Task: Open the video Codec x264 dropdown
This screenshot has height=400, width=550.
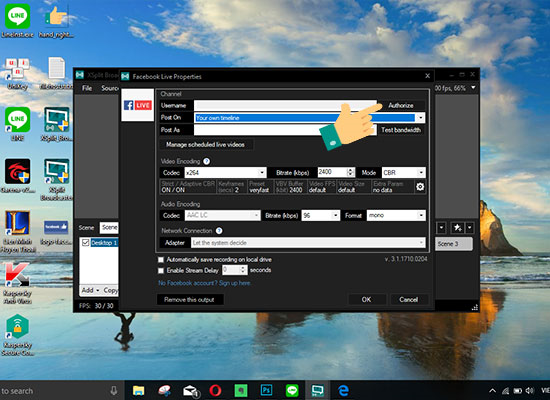Action: tap(262, 172)
